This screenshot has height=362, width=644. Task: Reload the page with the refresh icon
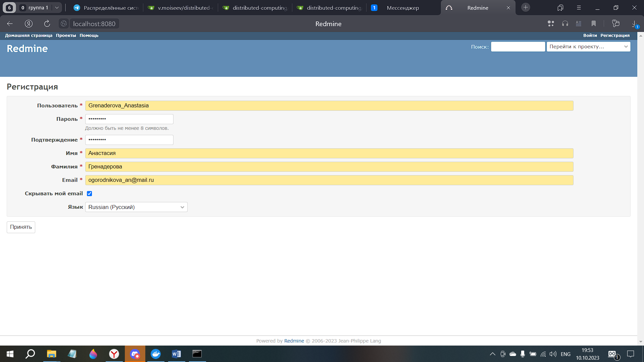[47, 24]
